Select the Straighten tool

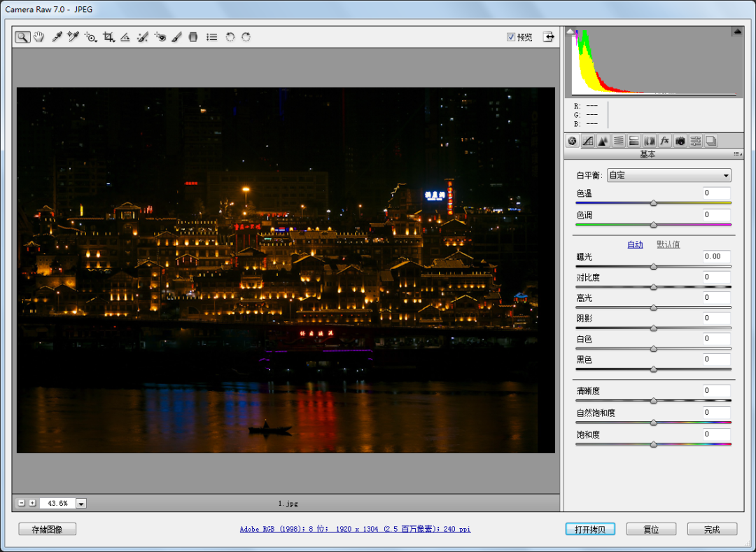tap(125, 36)
